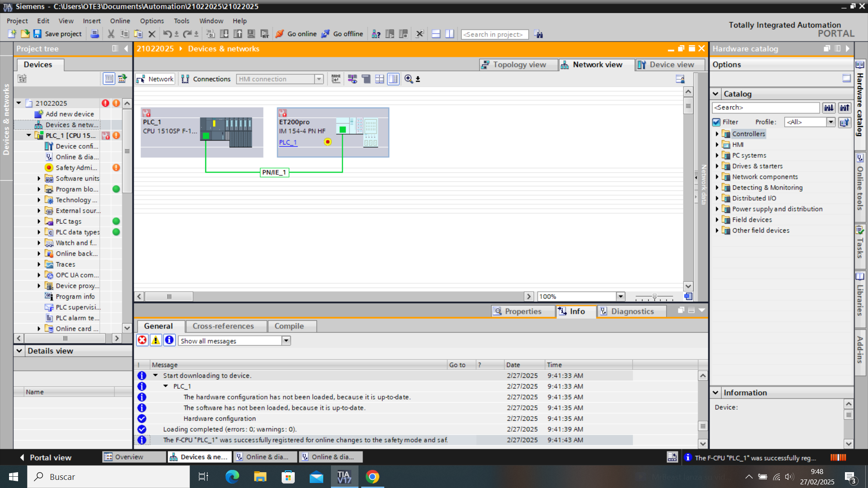Expand the Controllers catalog folder

coord(717,134)
